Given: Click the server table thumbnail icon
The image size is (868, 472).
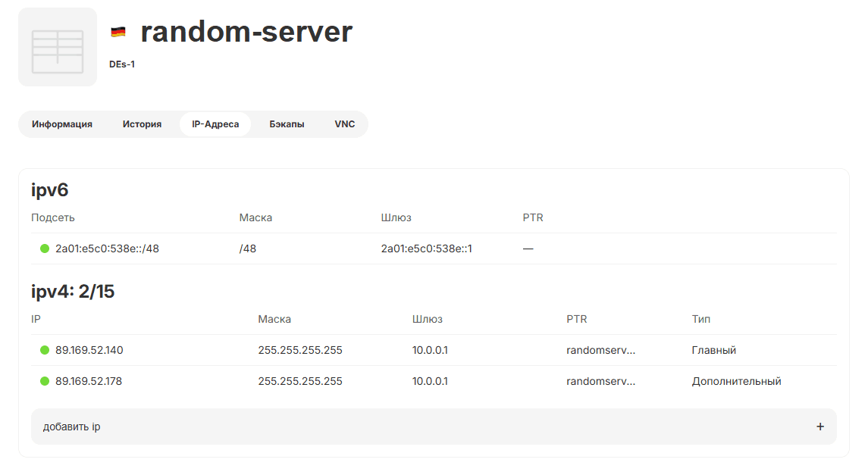Looking at the screenshot, I should click(x=58, y=47).
